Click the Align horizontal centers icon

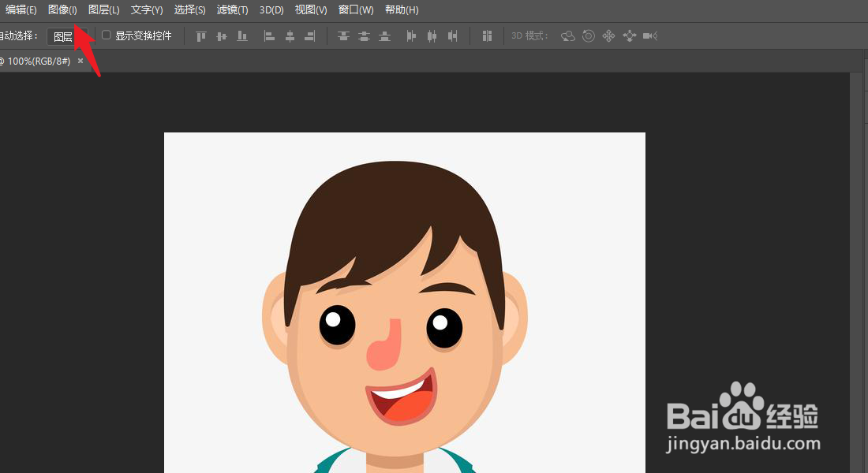pos(290,36)
